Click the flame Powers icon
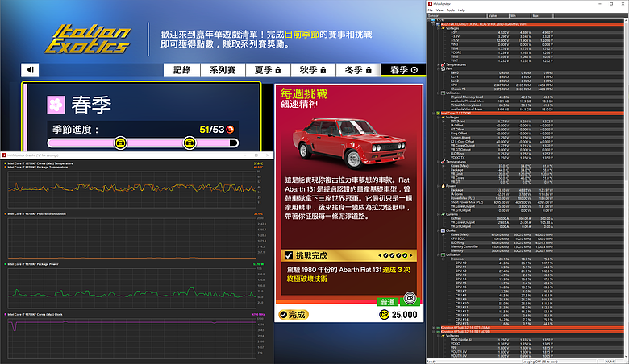629x364 pixels. [x=444, y=186]
